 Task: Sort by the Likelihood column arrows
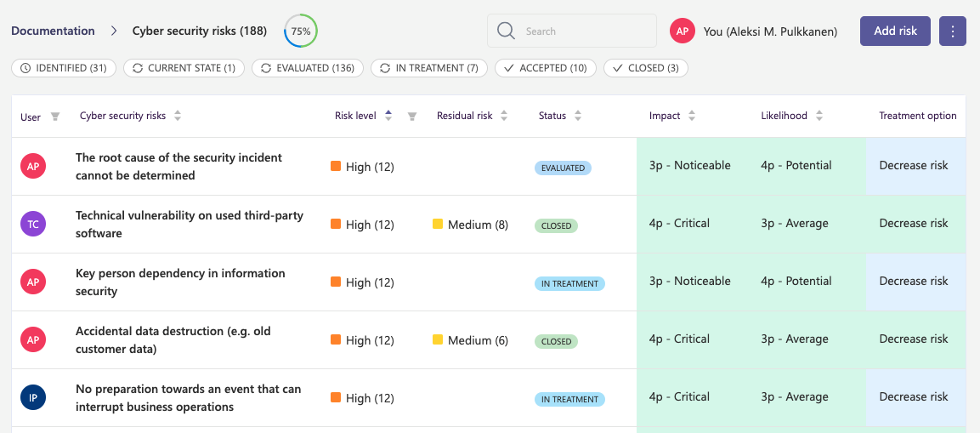[x=819, y=116]
